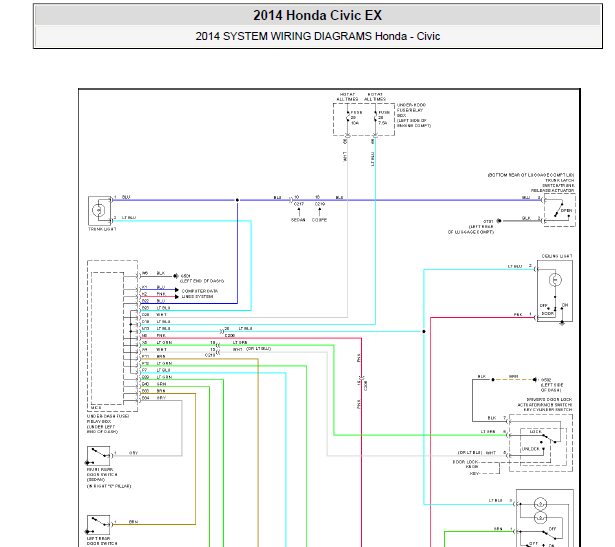Viewport: 615px width, 547px height.
Task: Click "HOT AT ALL TIMES" above fuse 20
Action: pos(348,97)
